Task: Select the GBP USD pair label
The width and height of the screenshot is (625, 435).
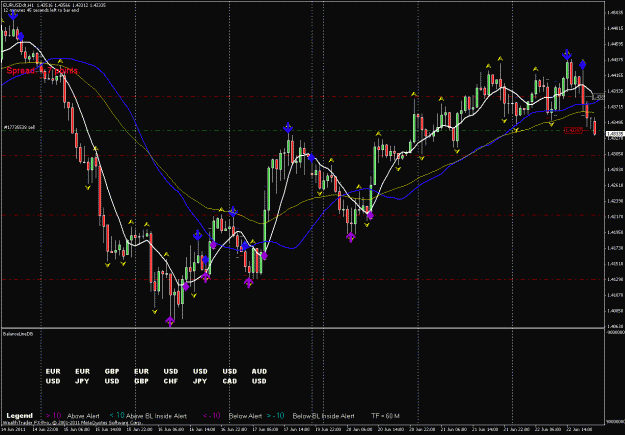Action: click(x=112, y=376)
